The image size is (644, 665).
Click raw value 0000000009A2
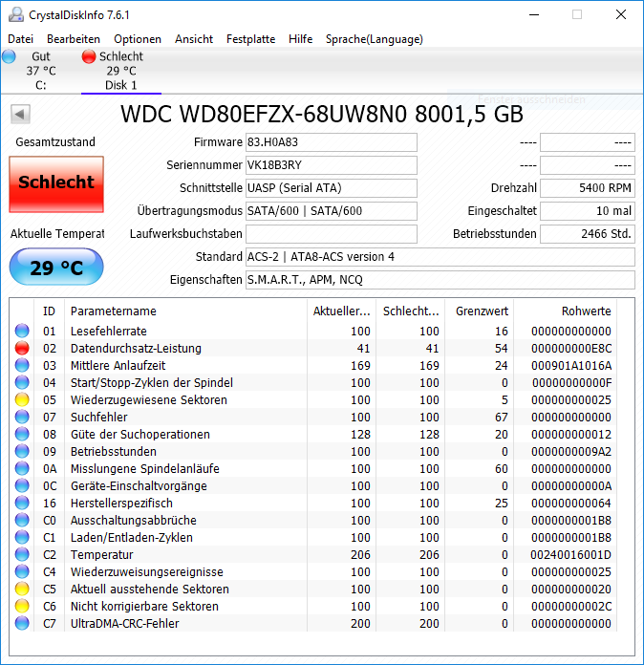pyautogui.click(x=571, y=451)
